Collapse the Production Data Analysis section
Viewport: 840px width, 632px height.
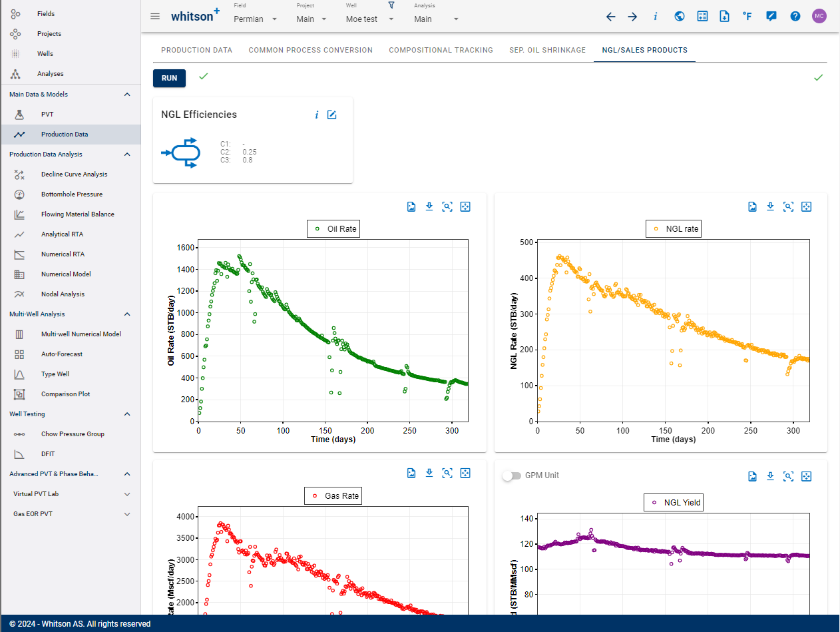[127, 155]
